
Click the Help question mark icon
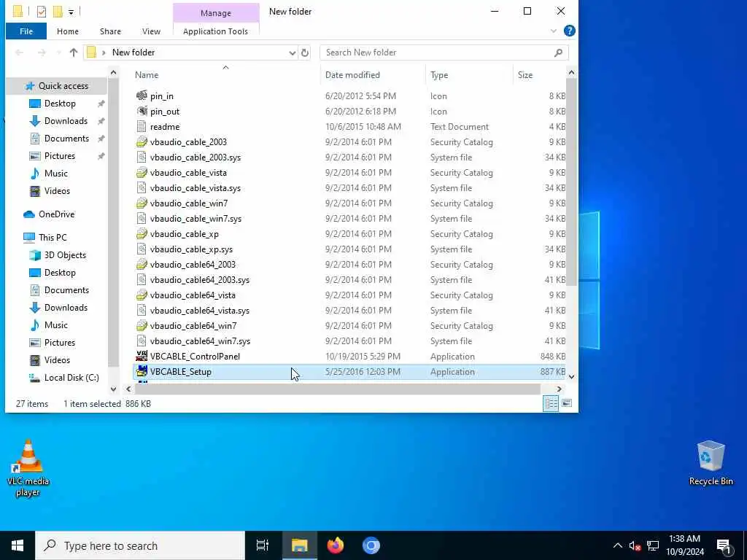click(569, 31)
